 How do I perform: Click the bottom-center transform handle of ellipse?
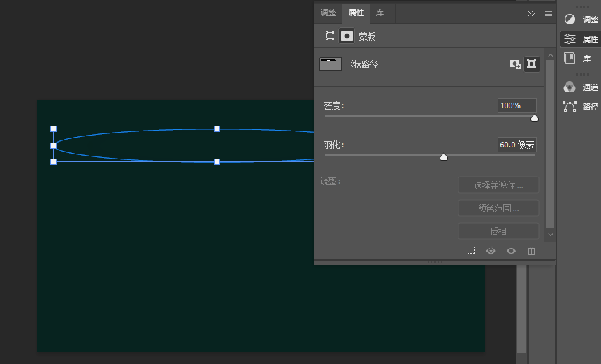coord(217,161)
